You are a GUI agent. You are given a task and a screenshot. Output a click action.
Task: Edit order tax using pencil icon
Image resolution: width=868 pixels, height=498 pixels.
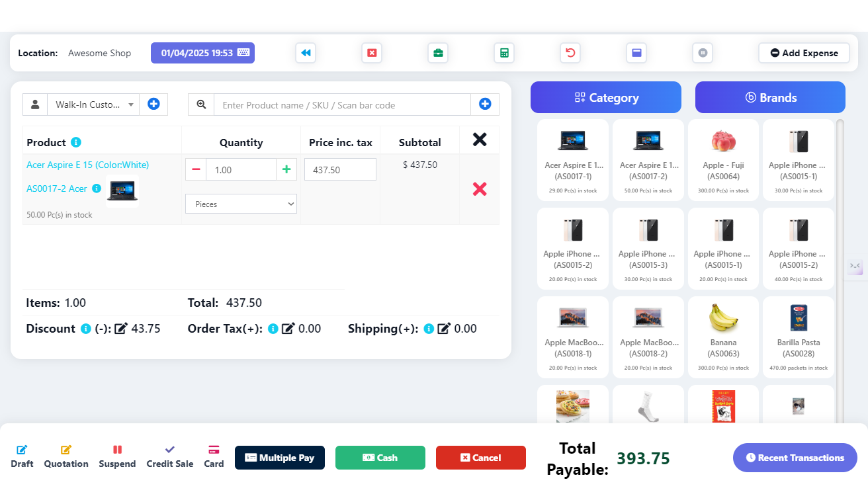tap(288, 329)
